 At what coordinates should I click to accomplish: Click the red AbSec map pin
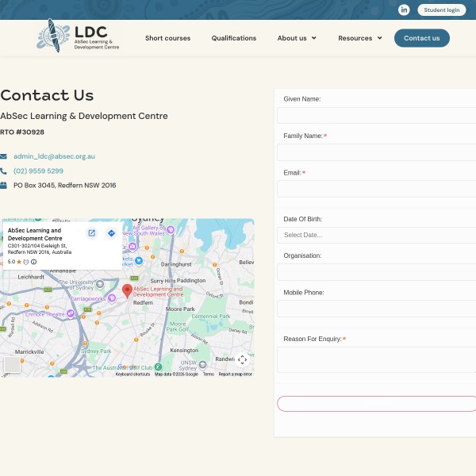127,291
